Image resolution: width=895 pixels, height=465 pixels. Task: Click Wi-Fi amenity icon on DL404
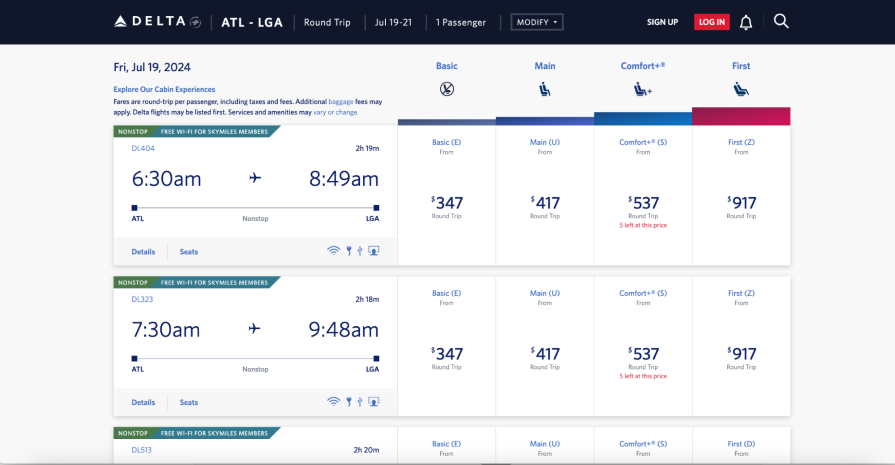[x=333, y=250]
